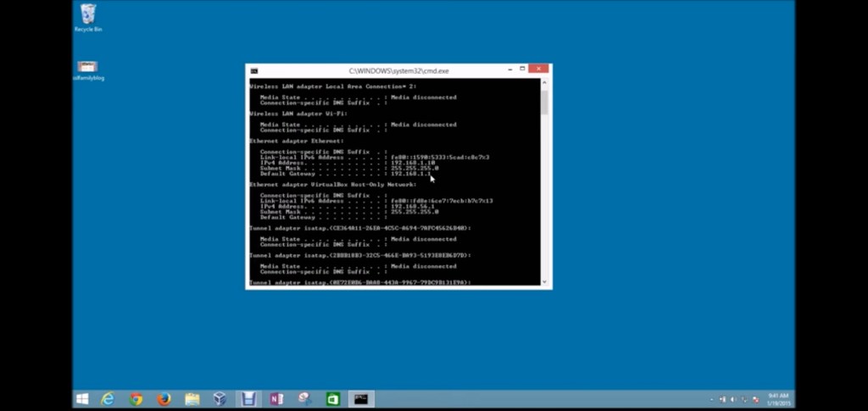Screen dimensions: 868x411
Task: Launch Firefox from the taskbar
Action: 164,398
